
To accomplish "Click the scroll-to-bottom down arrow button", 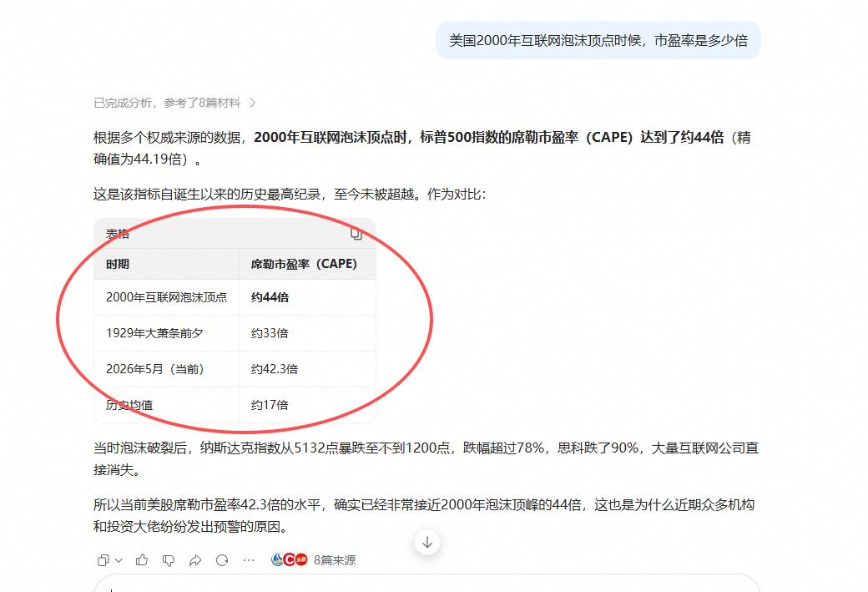I will pyautogui.click(x=427, y=542).
